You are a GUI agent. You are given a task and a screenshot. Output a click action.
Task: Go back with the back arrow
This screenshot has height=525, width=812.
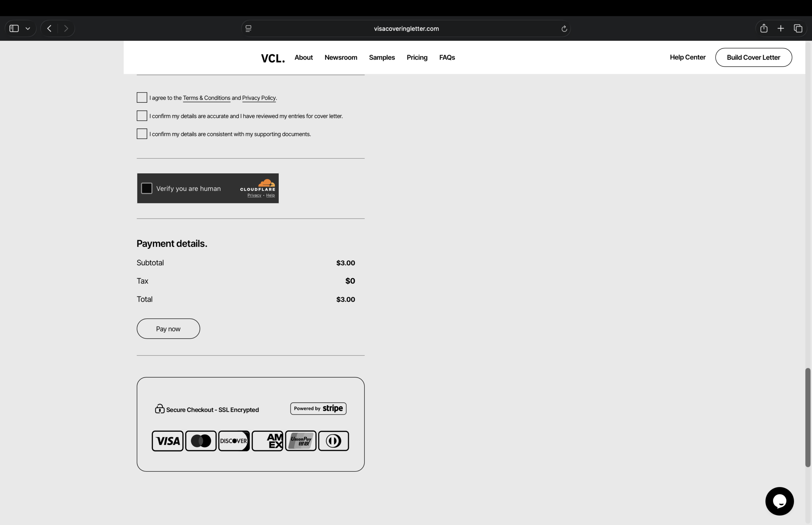point(49,28)
